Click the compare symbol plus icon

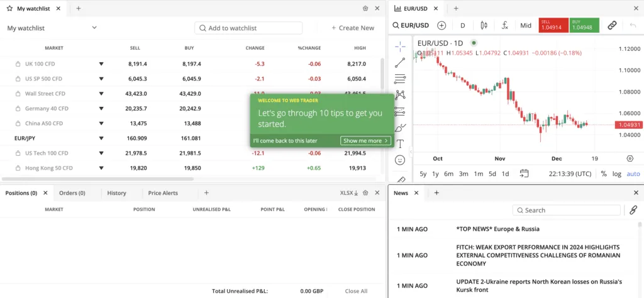tap(441, 25)
